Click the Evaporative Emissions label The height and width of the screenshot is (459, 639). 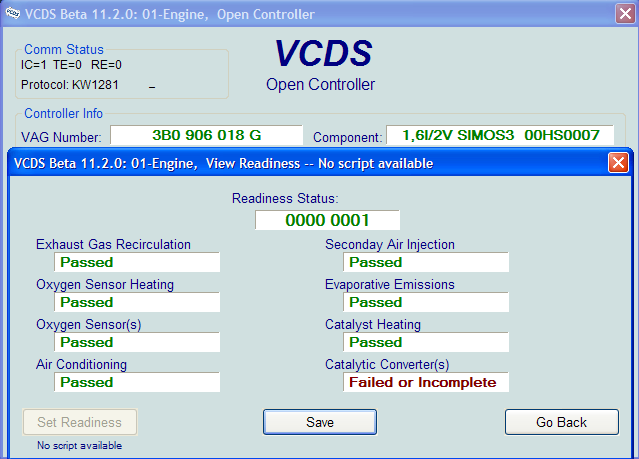(x=390, y=284)
